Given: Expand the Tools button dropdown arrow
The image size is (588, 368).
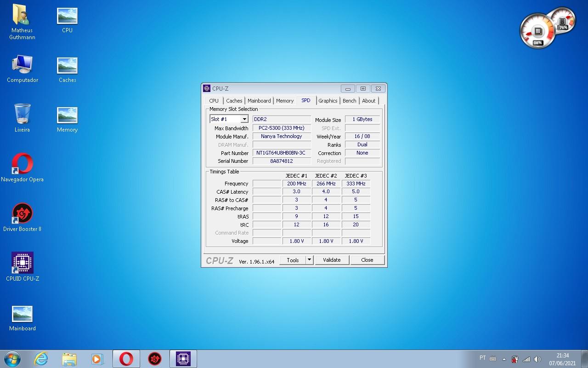Looking at the screenshot, I should pyautogui.click(x=310, y=260).
